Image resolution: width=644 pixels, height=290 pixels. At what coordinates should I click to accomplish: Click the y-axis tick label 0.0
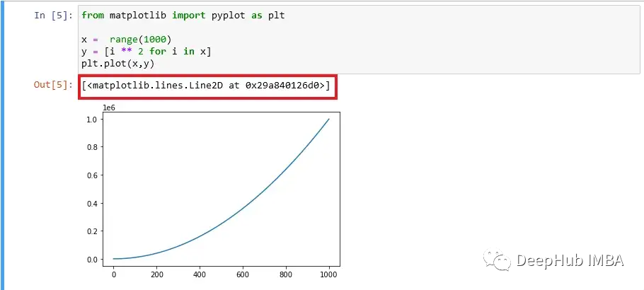click(93, 259)
